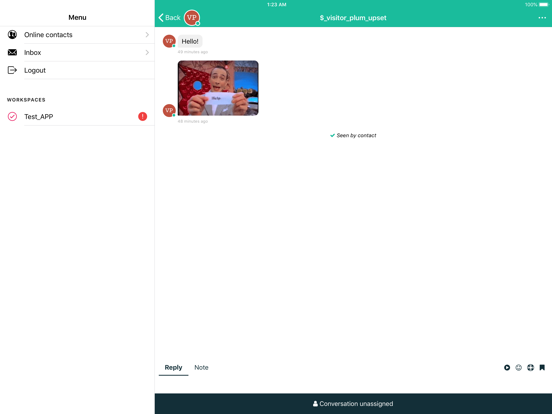This screenshot has height=414, width=552.
Task: Click the Online contacts people icon
Action: pyautogui.click(x=12, y=34)
